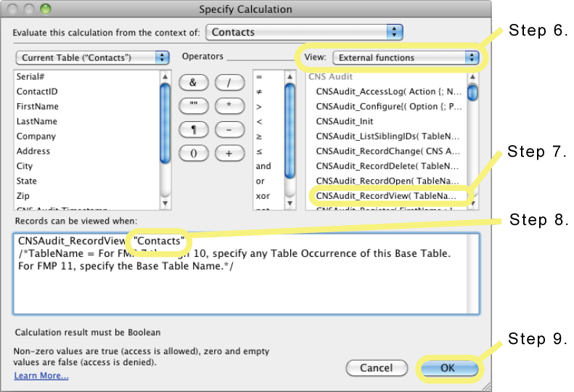
Task: Insert the parentheses operator
Action: [x=194, y=153]
